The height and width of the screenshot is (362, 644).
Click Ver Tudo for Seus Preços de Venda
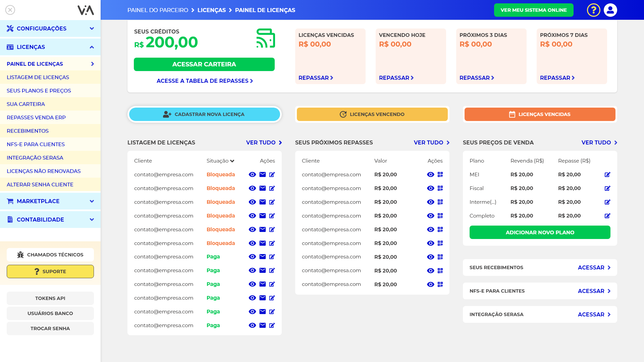tap(599, 142)
